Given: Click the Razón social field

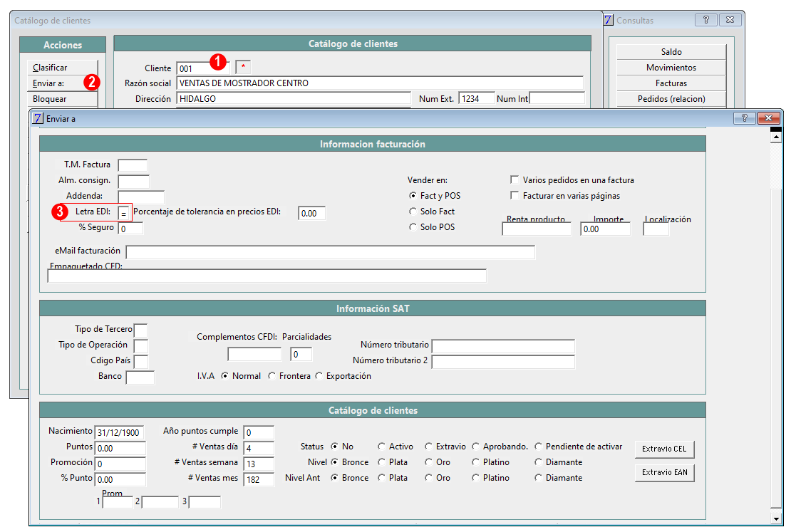Looking at the screenshot, I should click(x=380, y=83).
